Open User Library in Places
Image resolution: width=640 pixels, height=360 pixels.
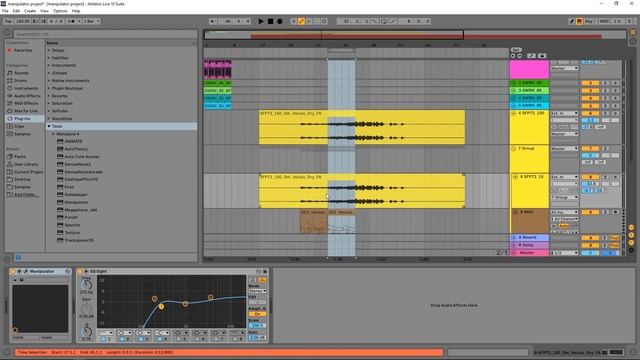26,164
